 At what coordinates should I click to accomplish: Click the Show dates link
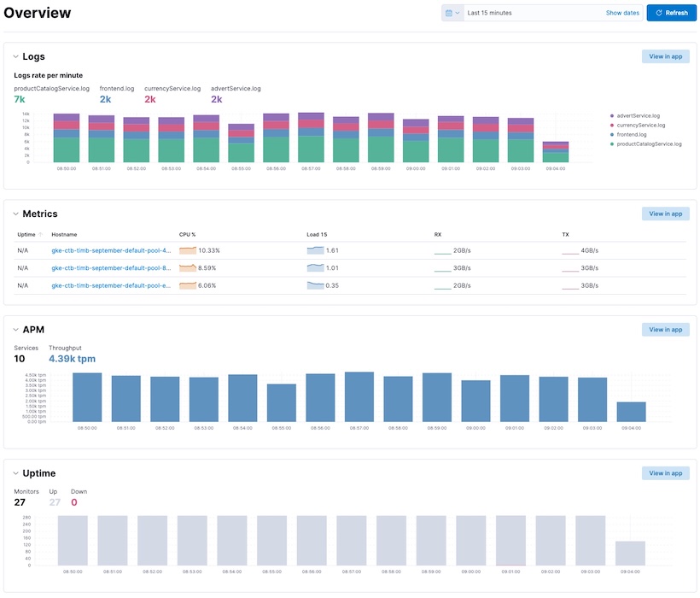click(x=622, y=12)
